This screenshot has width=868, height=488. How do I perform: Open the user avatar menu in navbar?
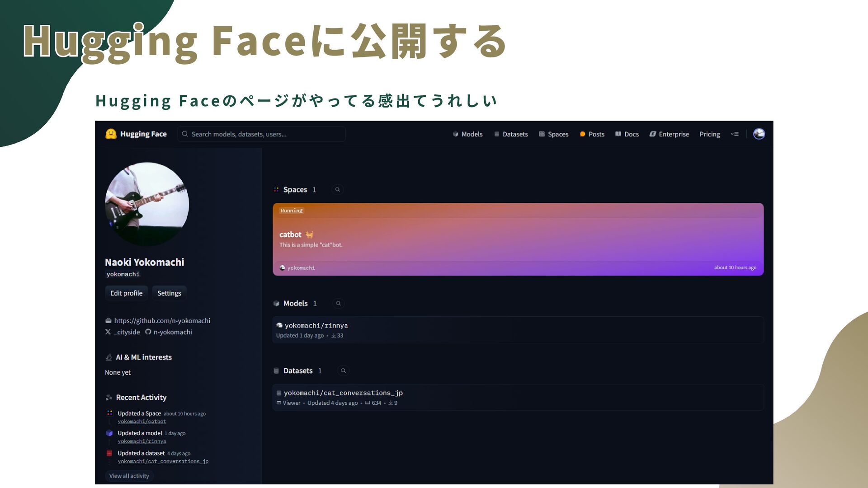[x=759, y=134]
